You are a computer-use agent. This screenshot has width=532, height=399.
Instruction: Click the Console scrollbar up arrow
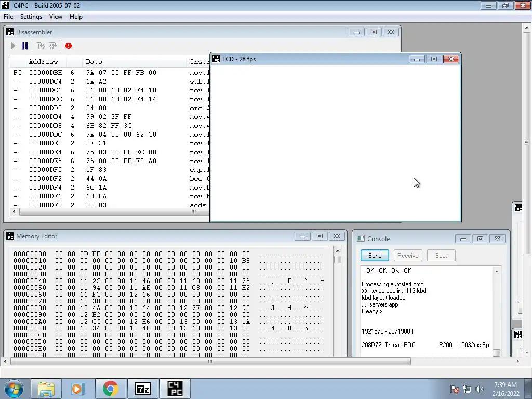click(x=497, y=271)
